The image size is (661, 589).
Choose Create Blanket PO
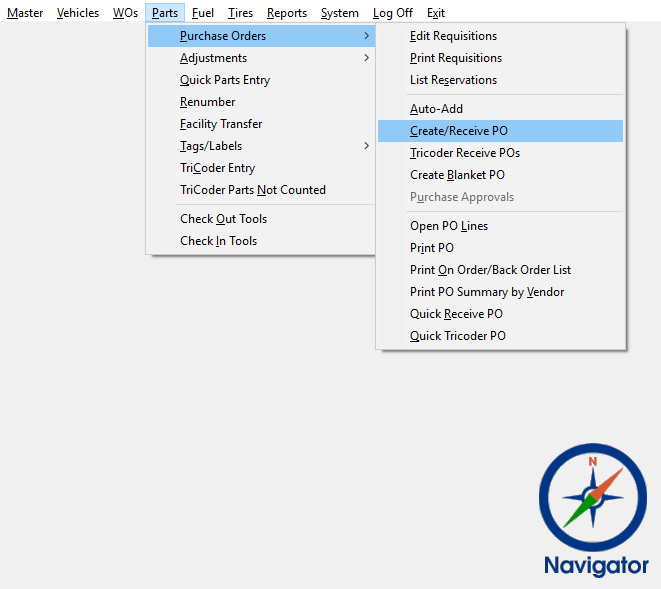tap(457, 175)
